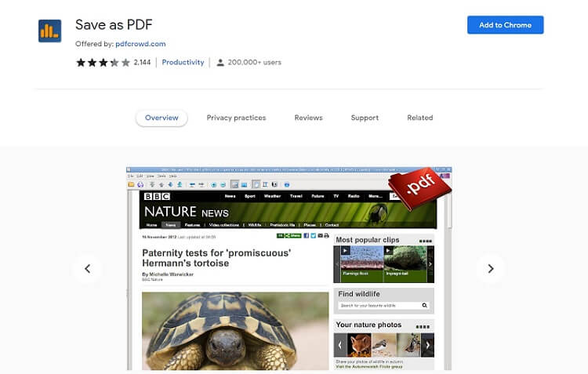Screen dimensions: 588x374
Task: Select the Support tab
Action: (x=365, y=118)
